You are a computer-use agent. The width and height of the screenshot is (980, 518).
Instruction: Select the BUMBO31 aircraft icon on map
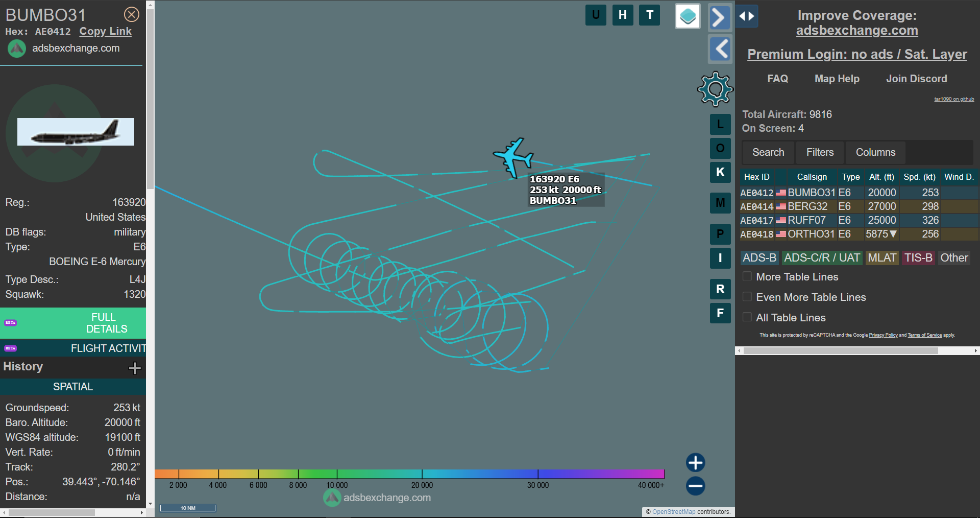tap(513, 157)
